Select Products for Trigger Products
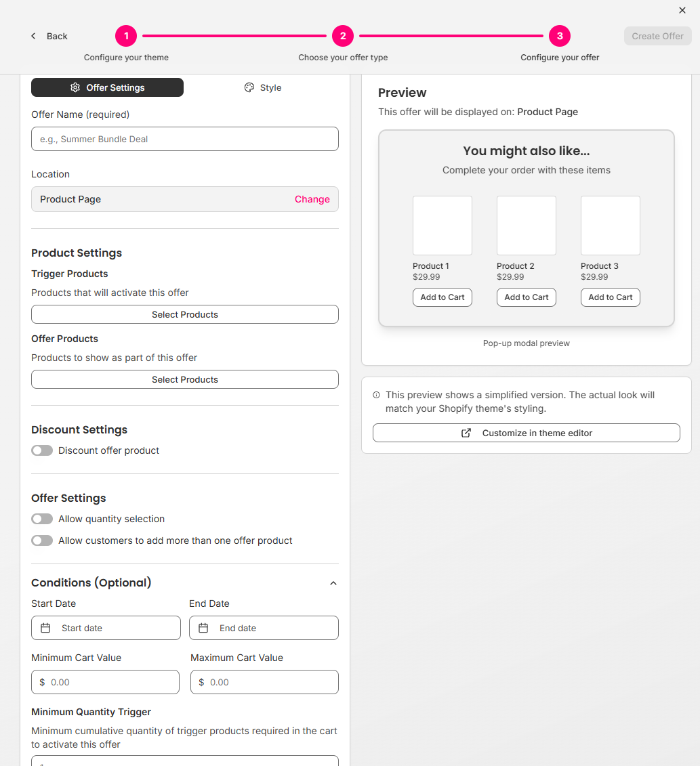 click(x=185, y=315)
